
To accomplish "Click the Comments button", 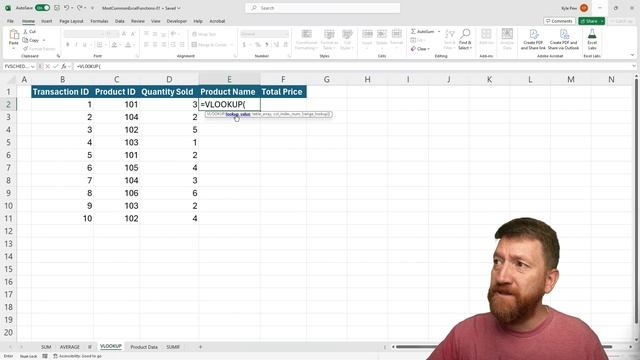I will point(559,21).
